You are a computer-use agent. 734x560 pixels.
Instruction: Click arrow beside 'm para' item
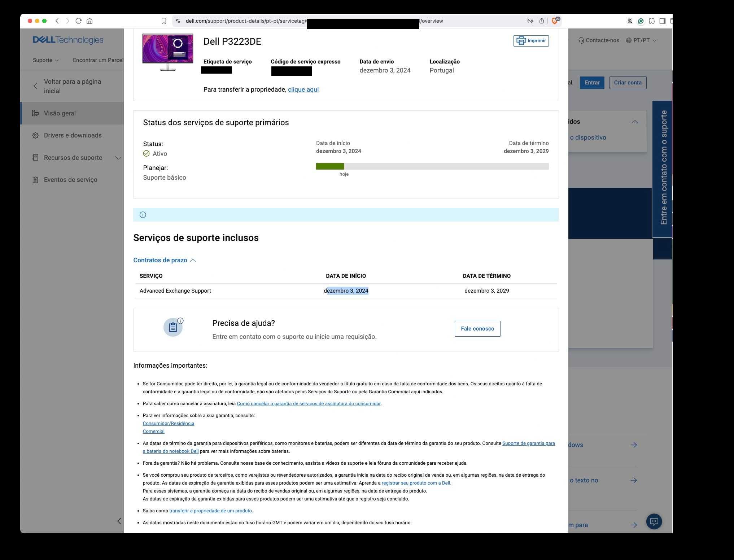[634, 525]
